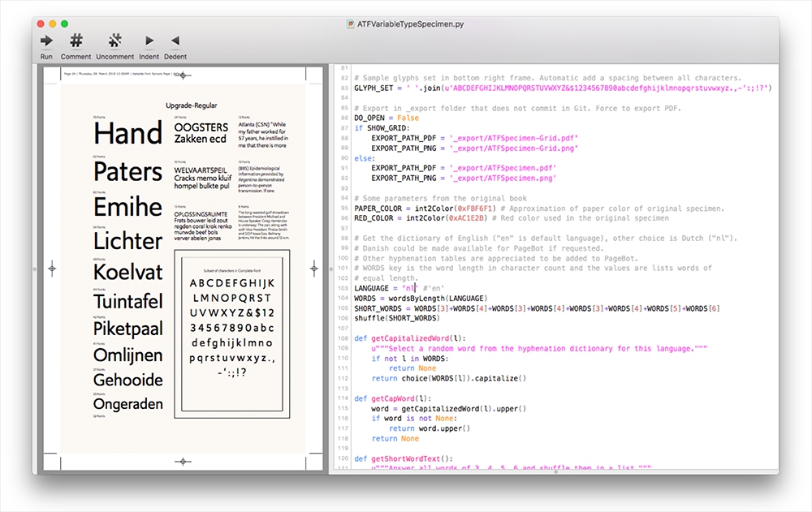Click the PAPER_COLOR value 0xFBF6F1
812x512 pixels.
coord(474,209)
